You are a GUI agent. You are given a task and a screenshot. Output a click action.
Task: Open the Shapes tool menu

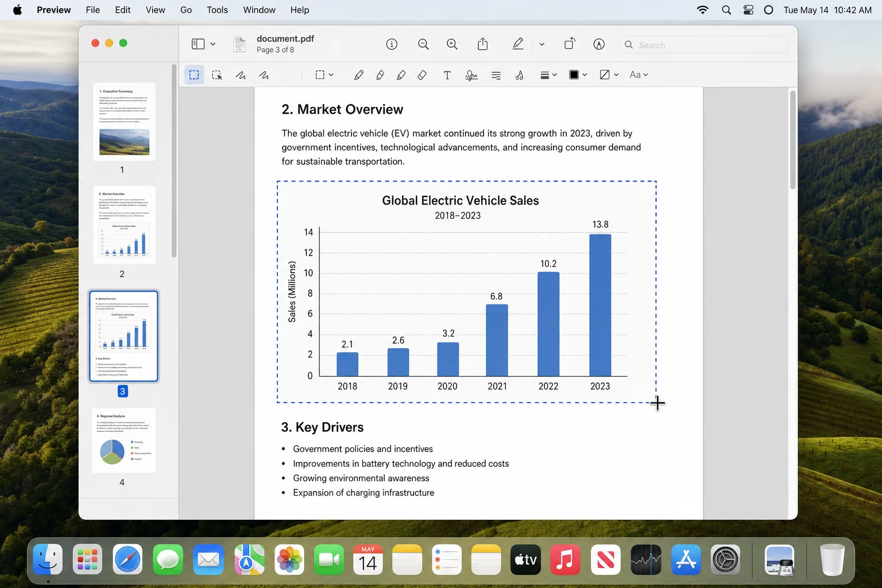[x=324, y=75]
